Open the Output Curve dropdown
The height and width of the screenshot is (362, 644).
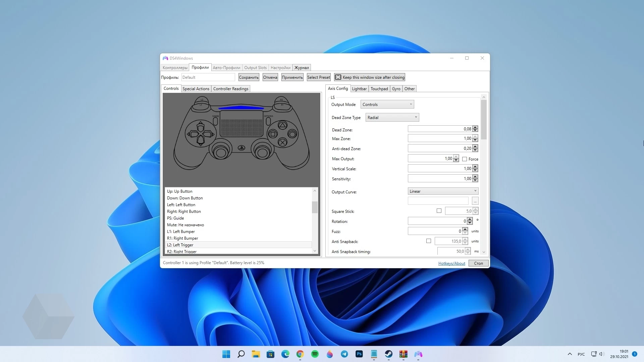[x=443, y=191]
